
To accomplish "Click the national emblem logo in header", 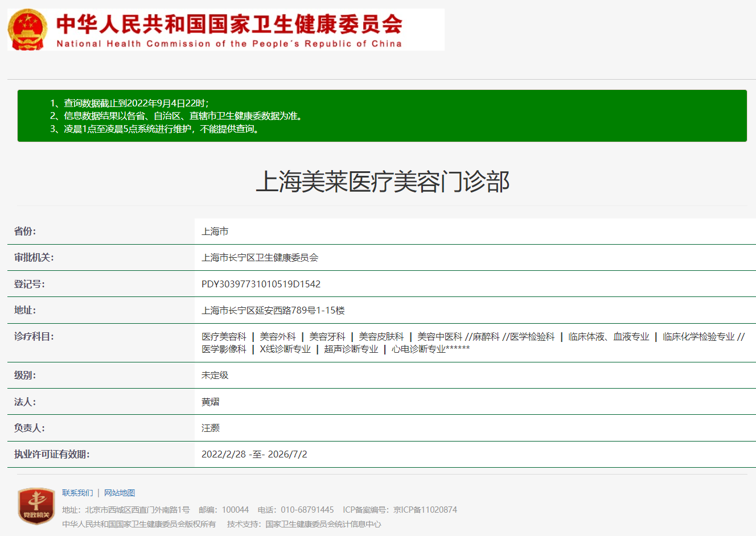I will click(28, 30).
